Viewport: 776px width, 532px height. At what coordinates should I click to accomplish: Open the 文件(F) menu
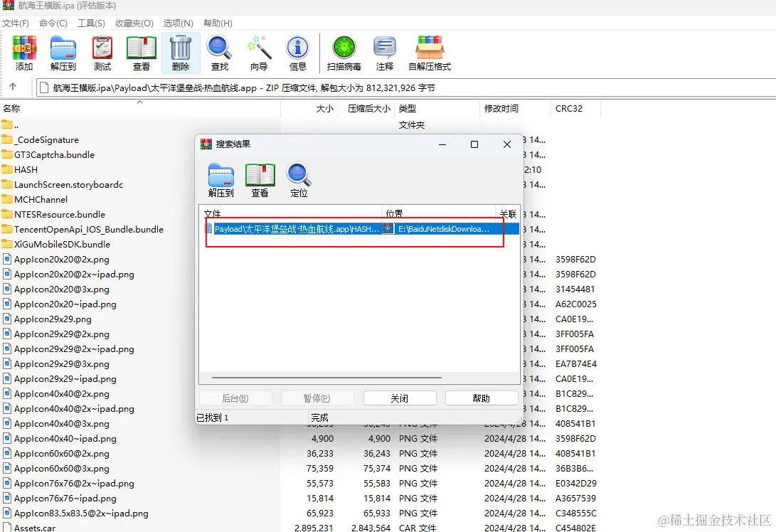(x=16, y=23)
